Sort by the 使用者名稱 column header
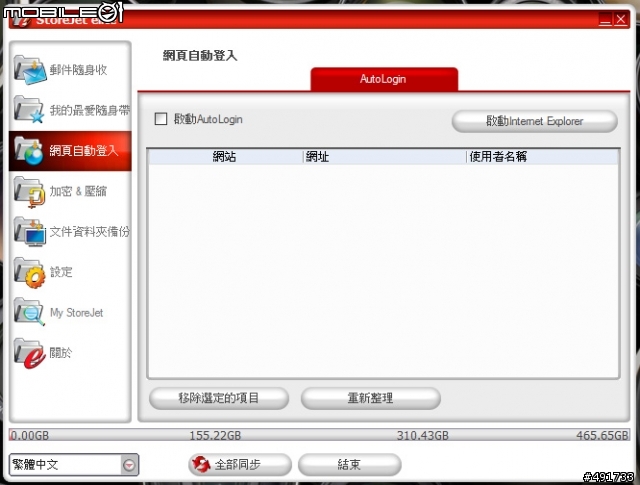 tap(542, 156)
